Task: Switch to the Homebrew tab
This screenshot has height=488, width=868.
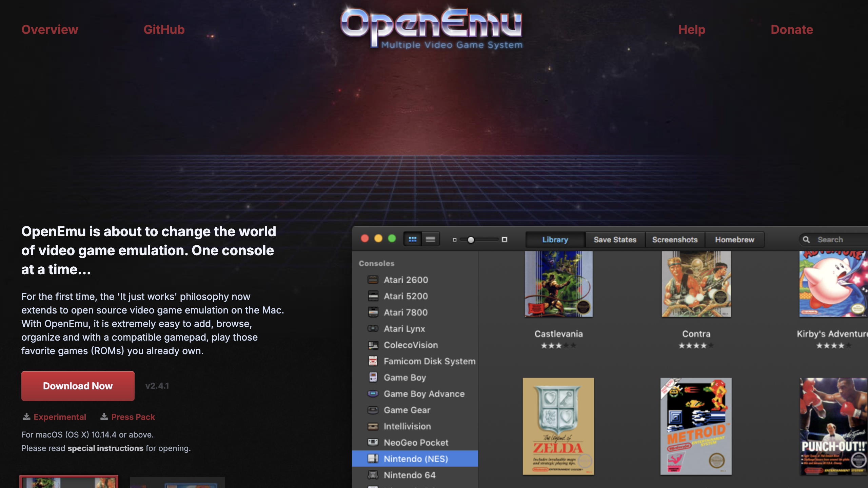Action: click(x=735, y=240)
